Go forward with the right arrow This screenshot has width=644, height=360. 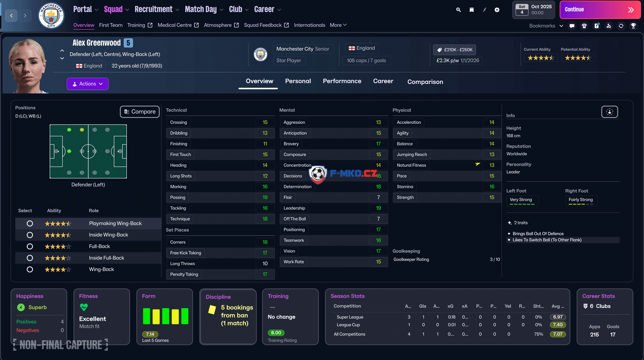click(x=25, y=16)
